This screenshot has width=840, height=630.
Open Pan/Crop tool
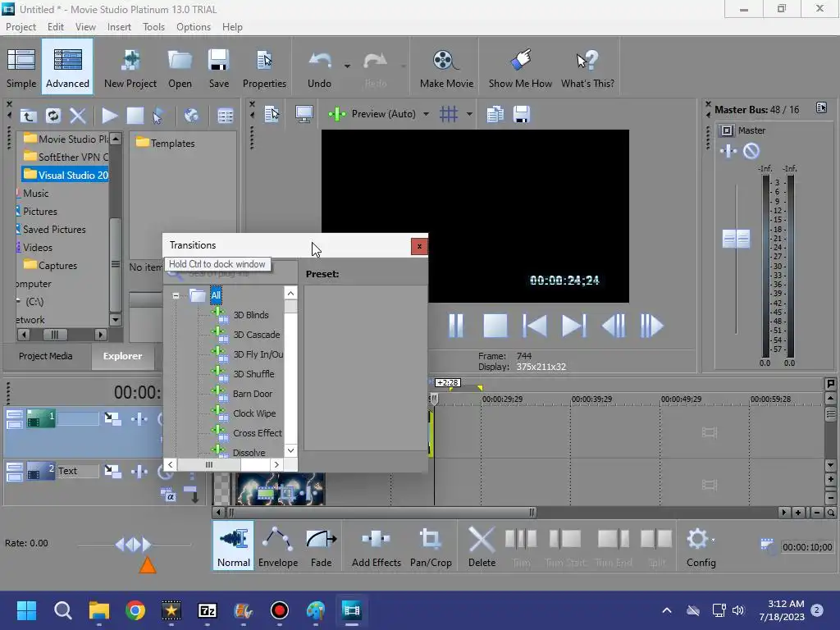coord(431,547)
